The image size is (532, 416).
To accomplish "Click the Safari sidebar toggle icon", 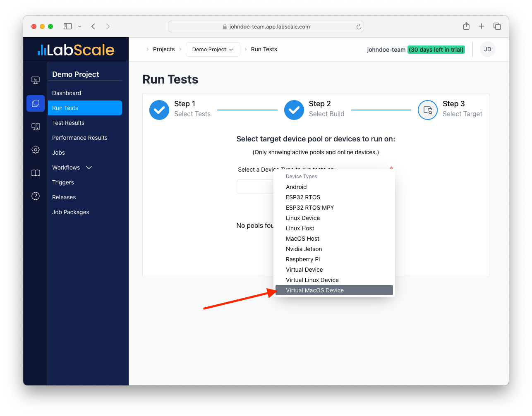I will click(x=68, y=26).
